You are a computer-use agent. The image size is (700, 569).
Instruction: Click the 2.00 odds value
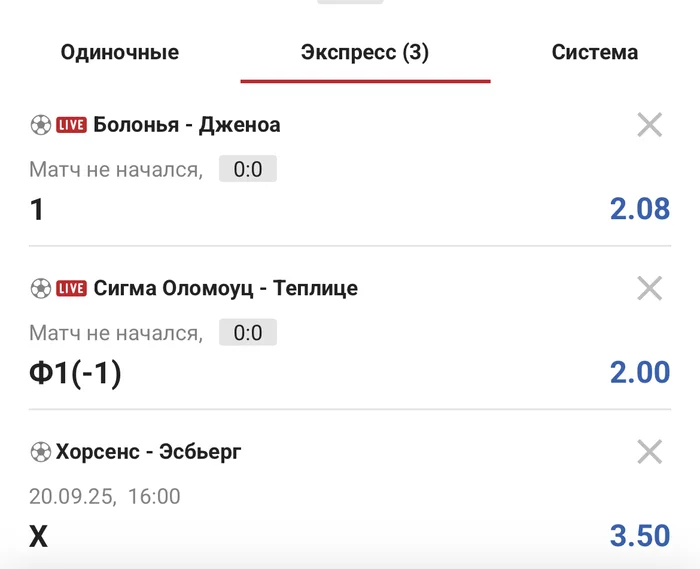tap(640, 372)
